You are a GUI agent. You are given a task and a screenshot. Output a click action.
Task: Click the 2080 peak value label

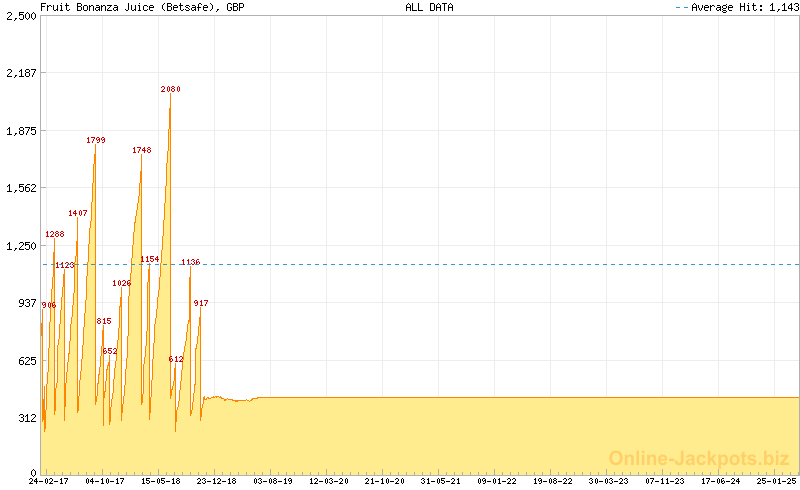pyautogui.click(x=170, y=90)
